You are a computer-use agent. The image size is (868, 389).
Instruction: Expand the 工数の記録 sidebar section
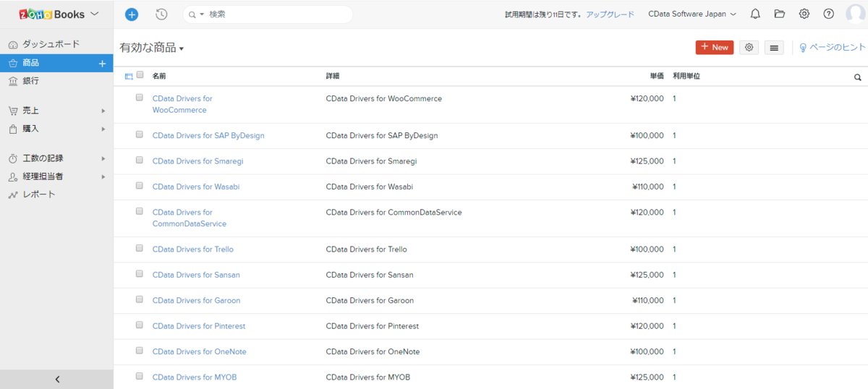click(x=103, y=158)
